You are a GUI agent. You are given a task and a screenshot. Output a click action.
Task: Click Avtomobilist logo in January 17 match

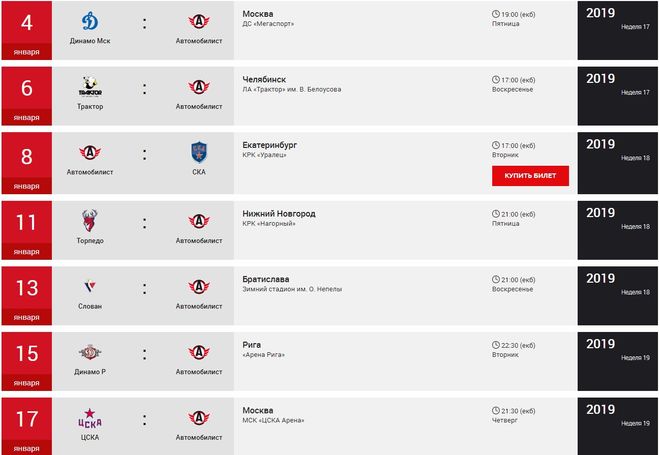[198, 419]
